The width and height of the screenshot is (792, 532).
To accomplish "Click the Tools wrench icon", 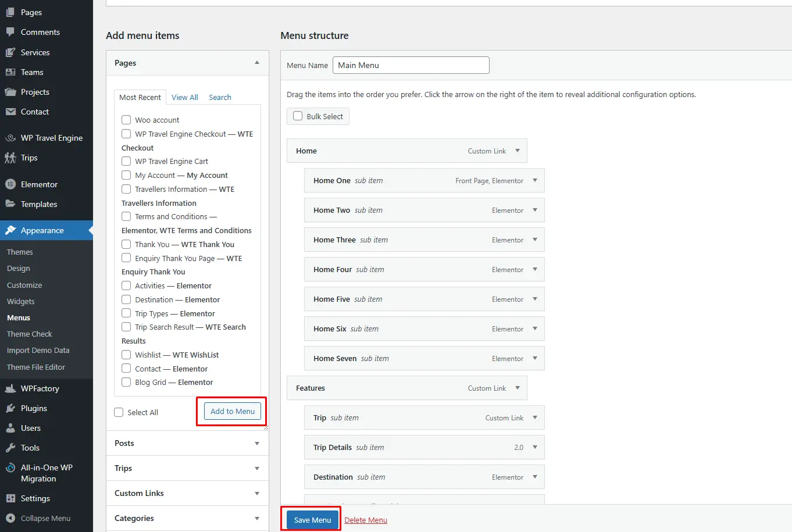I will click(10, 448).
